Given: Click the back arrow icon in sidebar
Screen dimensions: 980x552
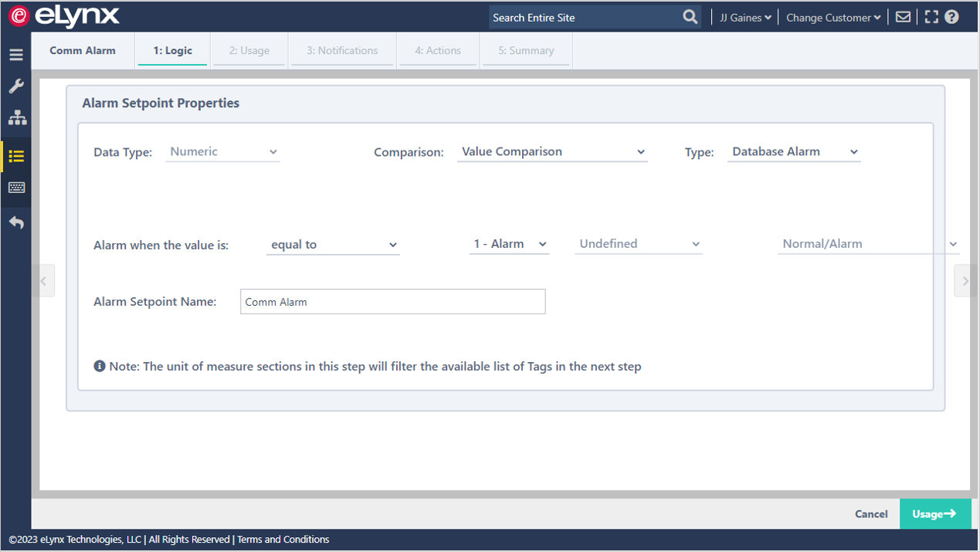Looking at the screenshot, I should [x=16, y=222].
